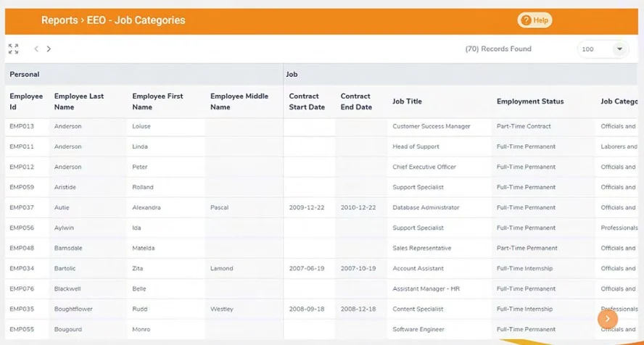This screenshot has width=644, height=345.
Task: Click end date 2008-12-18
Action: click(x=358, y=309)
